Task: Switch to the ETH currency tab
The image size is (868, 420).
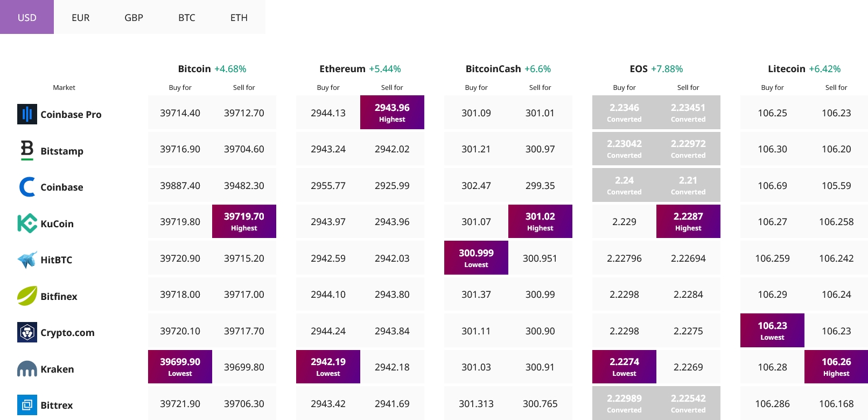Action: [239, 17]
